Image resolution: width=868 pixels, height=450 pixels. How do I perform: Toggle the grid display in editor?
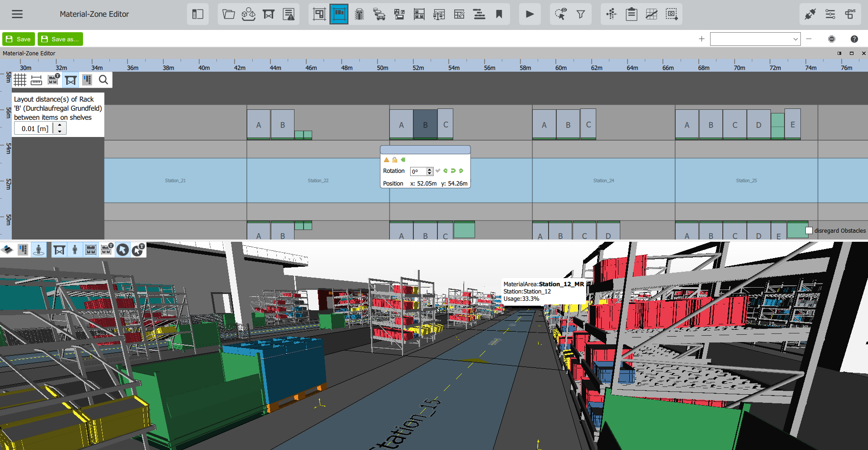click(20, 80)
